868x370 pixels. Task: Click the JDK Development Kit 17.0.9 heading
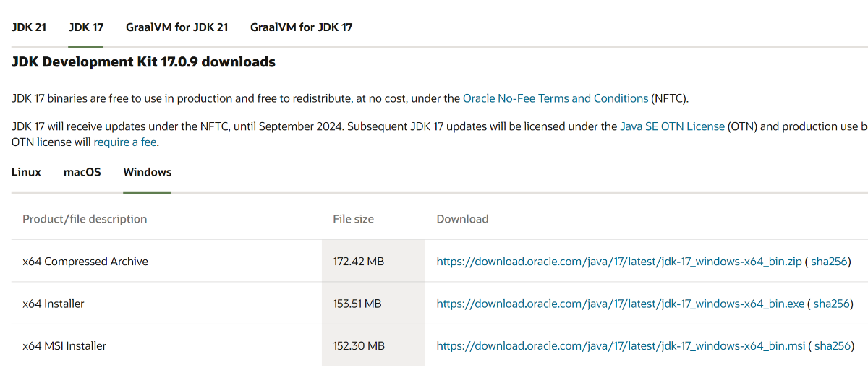point(143,62)
